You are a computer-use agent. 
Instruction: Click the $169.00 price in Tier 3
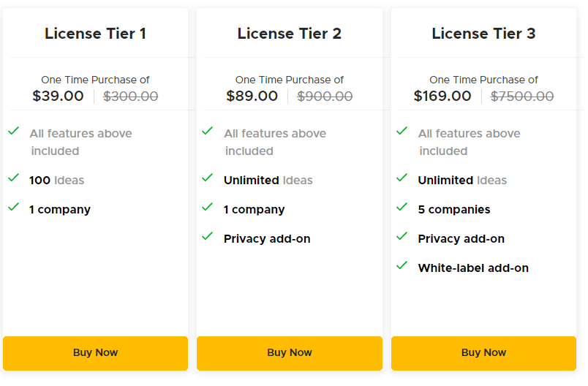coord(442,96)
